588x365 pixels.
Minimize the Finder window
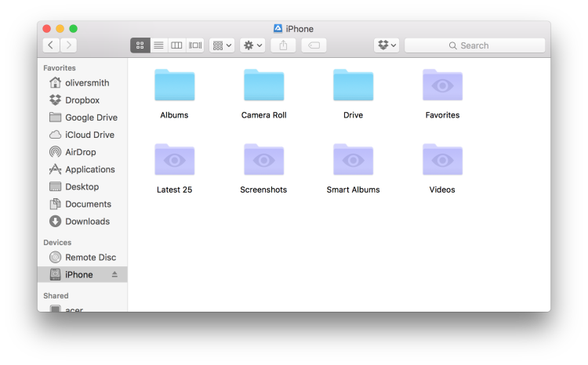(x=60, y=28)
